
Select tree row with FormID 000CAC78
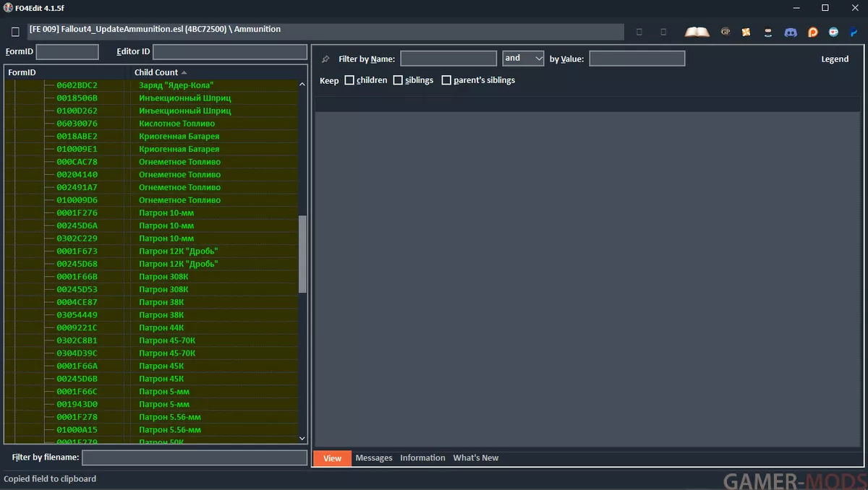(151, 162)
